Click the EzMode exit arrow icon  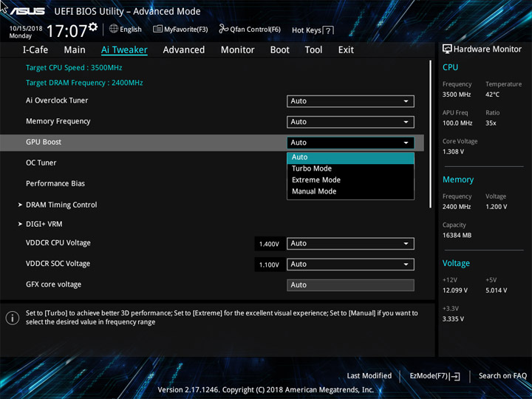(x=455, y=376)
